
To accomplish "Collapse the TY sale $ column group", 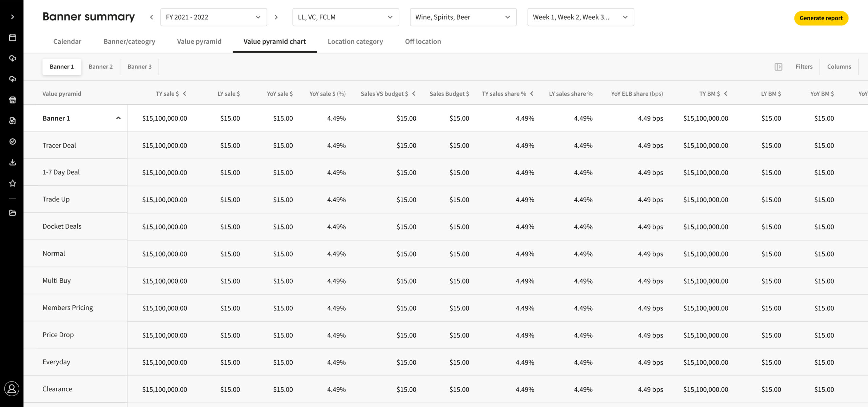I will (x=185, y=94).
